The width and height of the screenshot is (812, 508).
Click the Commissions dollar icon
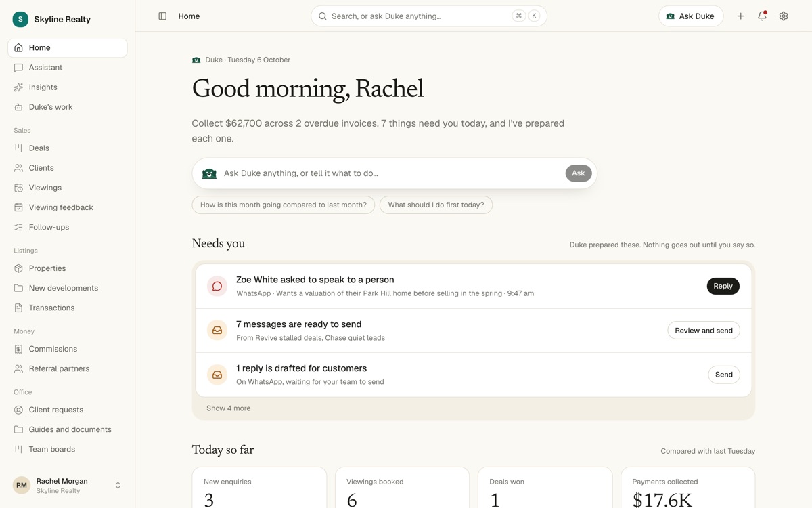18,349
